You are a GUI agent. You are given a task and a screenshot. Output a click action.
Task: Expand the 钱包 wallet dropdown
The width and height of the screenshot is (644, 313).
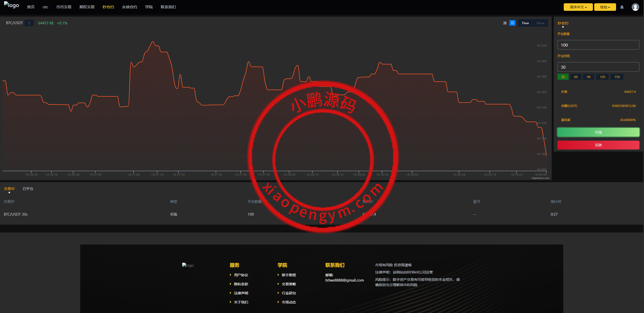pos(605,7)
